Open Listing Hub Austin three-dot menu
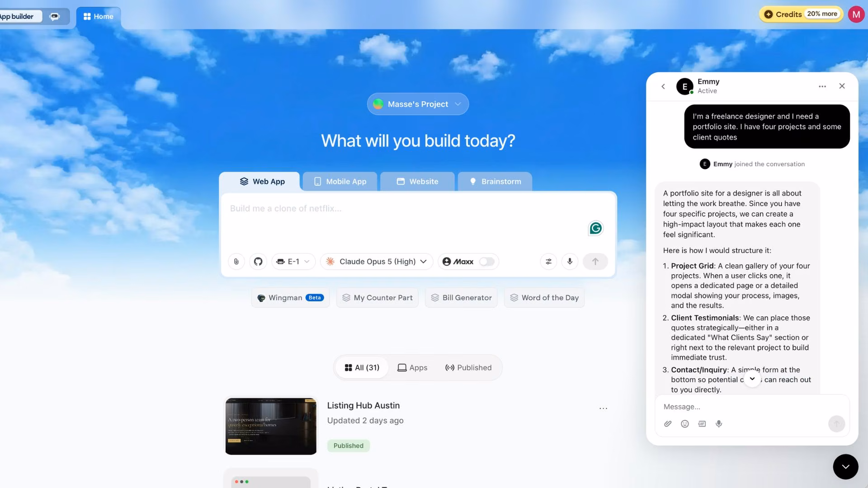 [603, 408]
